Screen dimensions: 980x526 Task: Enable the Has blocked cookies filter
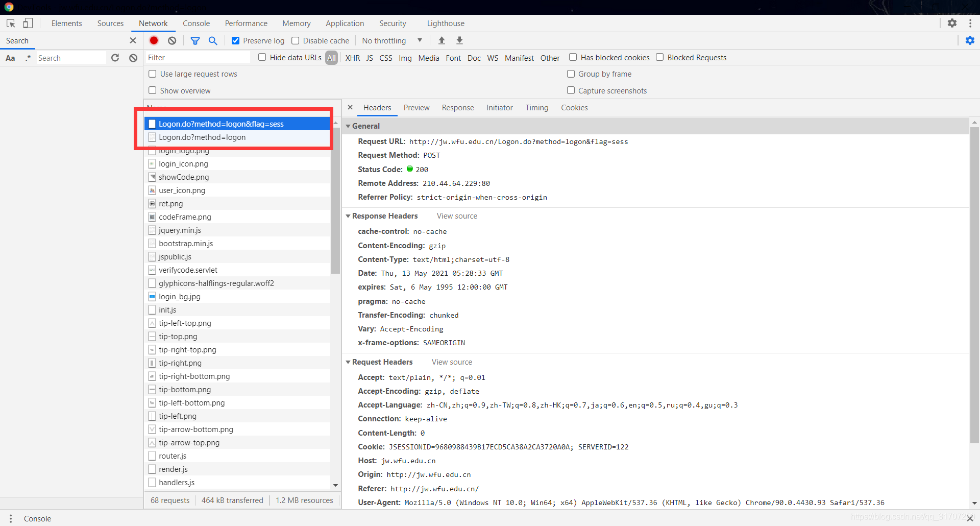pos(573,57)
